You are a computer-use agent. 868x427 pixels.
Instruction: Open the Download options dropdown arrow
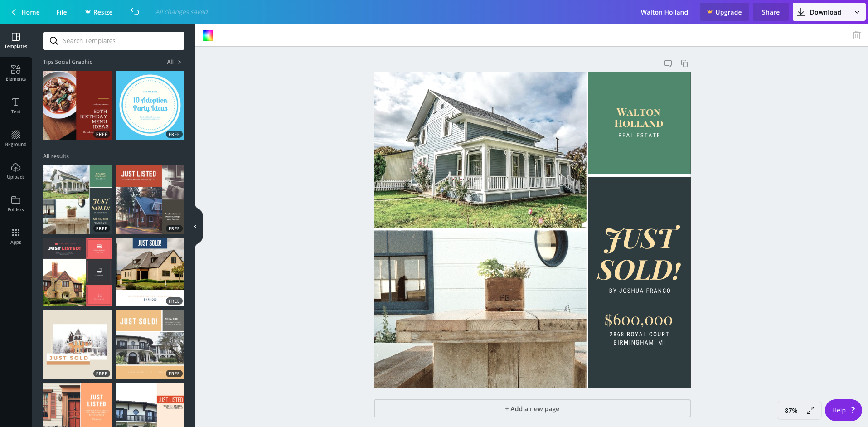pyautogui.click(x=857, y=12)
